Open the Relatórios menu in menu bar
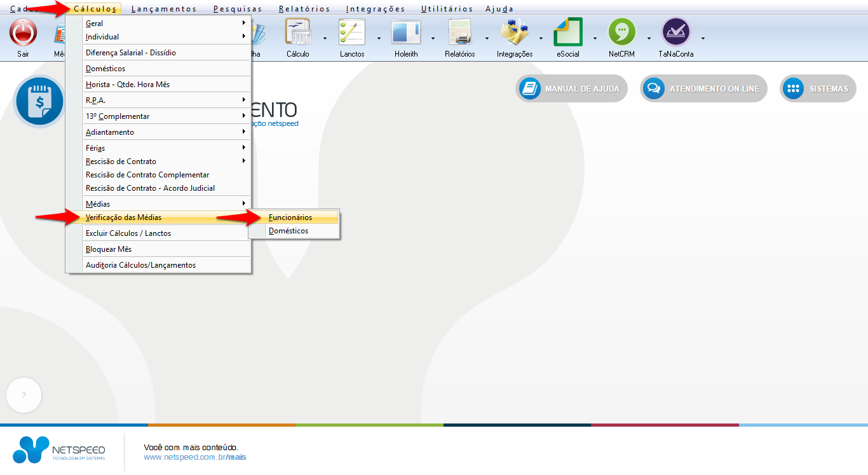Screen dimensions: 868x475 [304, 9]
